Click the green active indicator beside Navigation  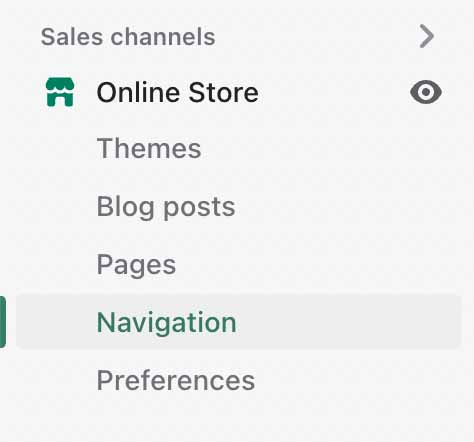[3, 322]
